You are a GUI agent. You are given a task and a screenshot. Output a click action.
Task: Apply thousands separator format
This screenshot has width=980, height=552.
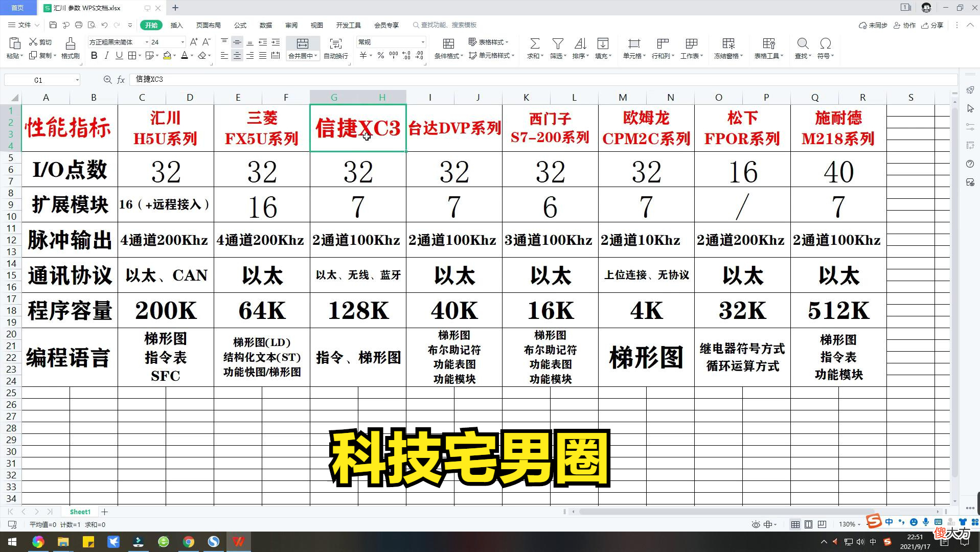(x=394, y=55)
